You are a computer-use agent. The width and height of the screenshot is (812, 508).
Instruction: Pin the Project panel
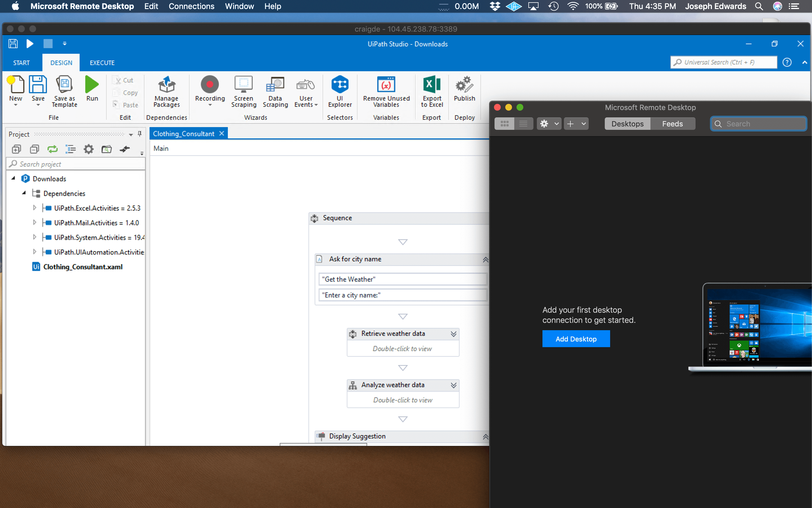(140, 134)
